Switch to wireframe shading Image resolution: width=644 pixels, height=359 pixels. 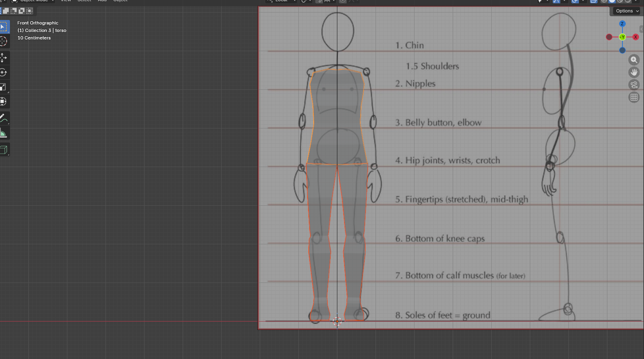click(x=604, y=1)
